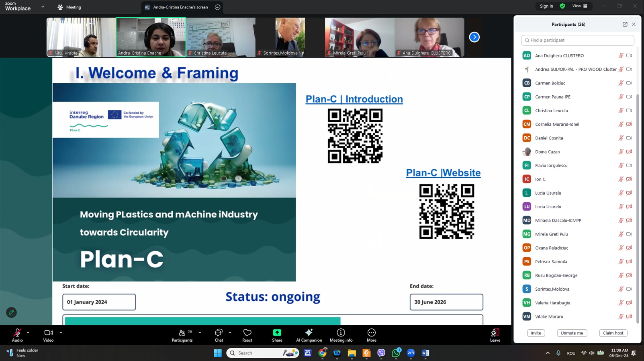Show next video thumbnails with arrow
The image size is (644, 361).
[474, 37]
